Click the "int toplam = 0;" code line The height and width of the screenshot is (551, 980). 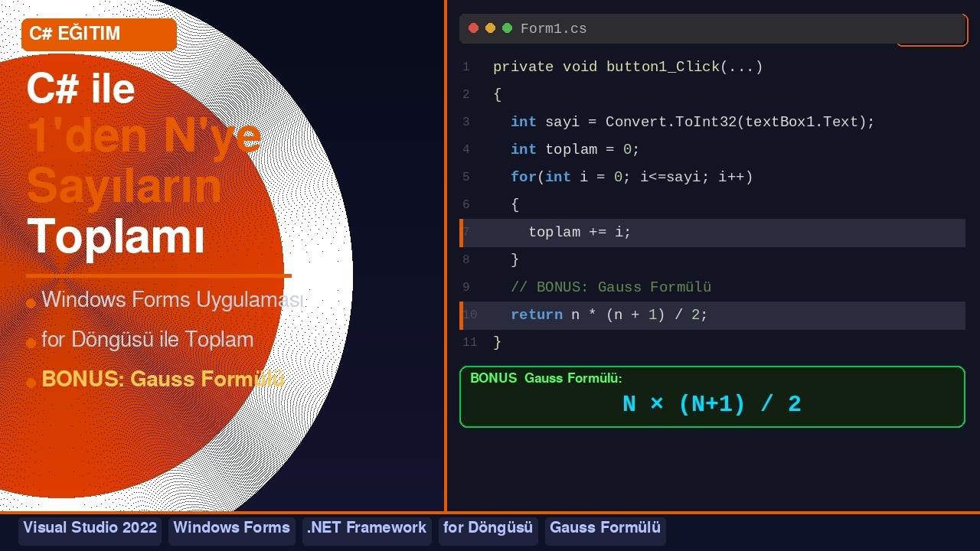575,149
